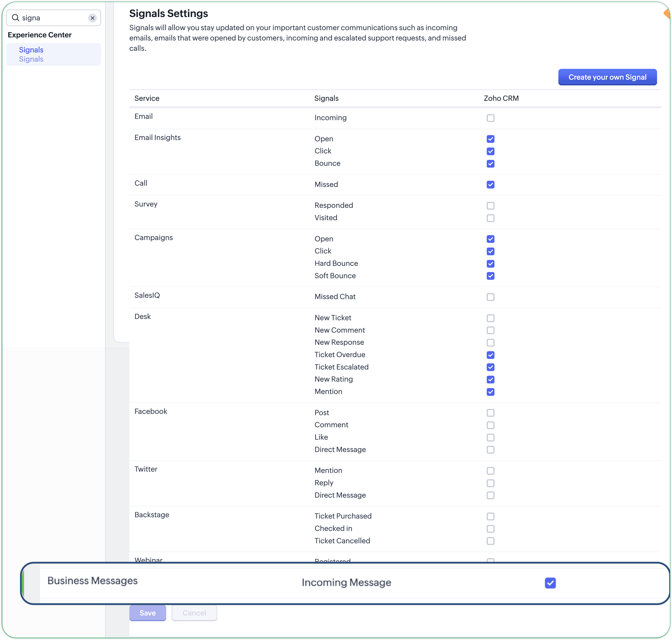Uncheck Business Messages Incoming Message checkbox

(x=550, y=583)
